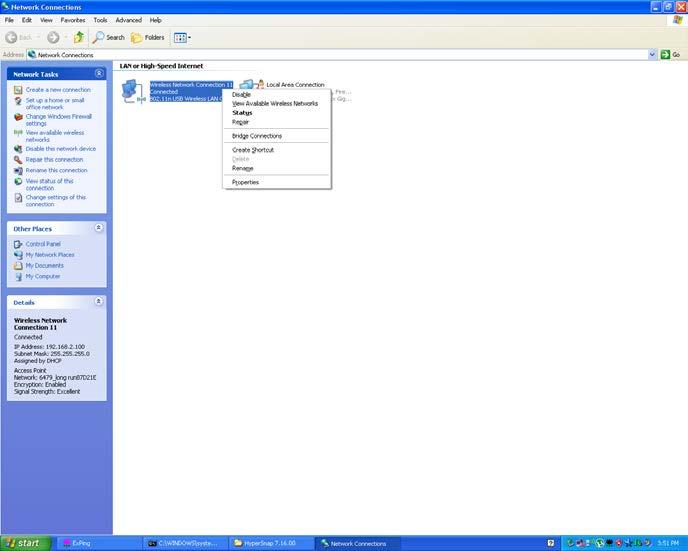Click Change Windows Firewall settings link
This screenshot has height=551, width=688.
(58, 120)
